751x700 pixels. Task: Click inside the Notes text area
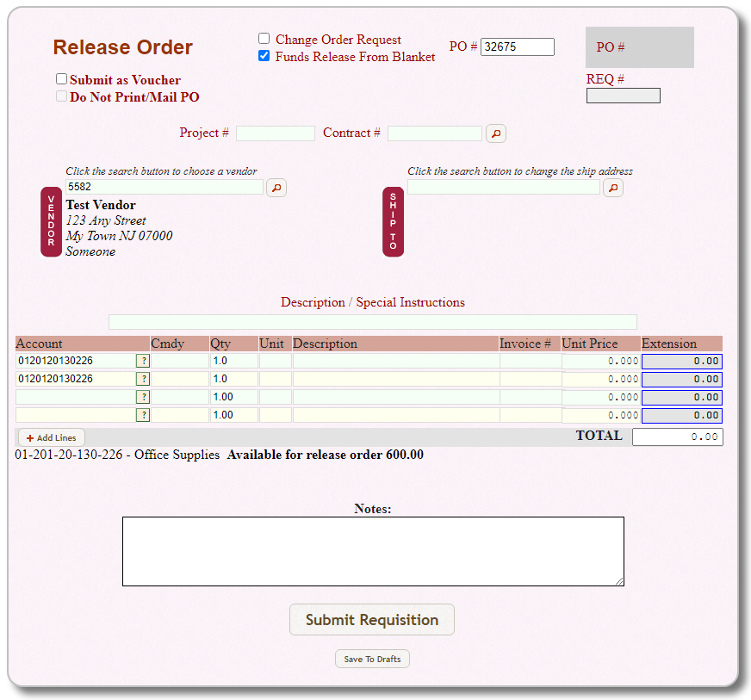click(x=372, y=550)
